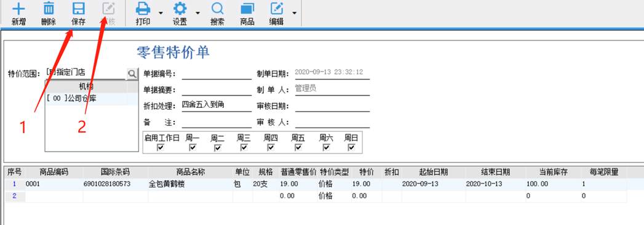The height and width of the screenshot is (225, 644).
Task: Click the 特价类型 column header
Action: (335, 173)
